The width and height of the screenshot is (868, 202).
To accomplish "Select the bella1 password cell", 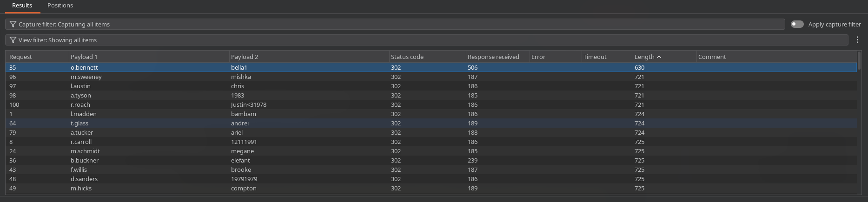I will (x=309, y=67).
